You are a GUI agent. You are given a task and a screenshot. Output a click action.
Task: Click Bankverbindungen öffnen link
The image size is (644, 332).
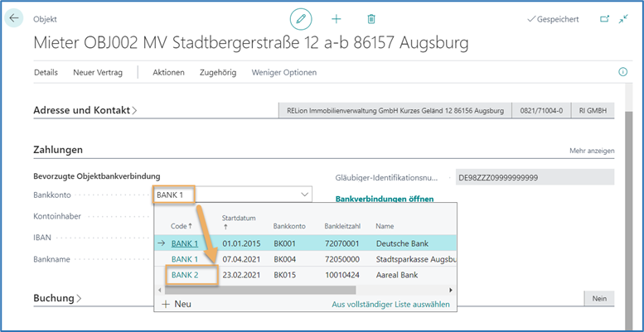click(384, 199)
